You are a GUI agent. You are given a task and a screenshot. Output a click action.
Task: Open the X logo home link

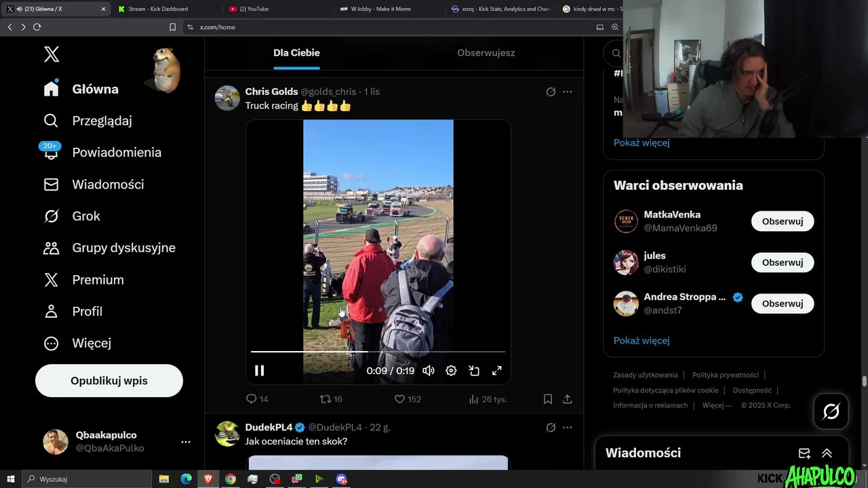coord(52,54)
